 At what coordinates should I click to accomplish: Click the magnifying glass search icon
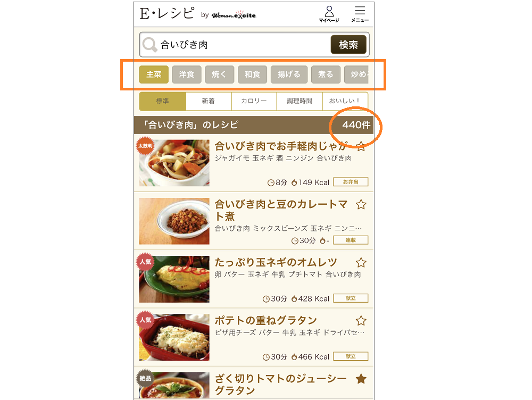tap(149, 45)
